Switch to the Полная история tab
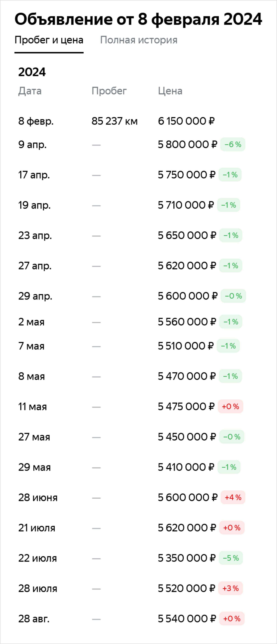277x644 pixels. point(139,40)
